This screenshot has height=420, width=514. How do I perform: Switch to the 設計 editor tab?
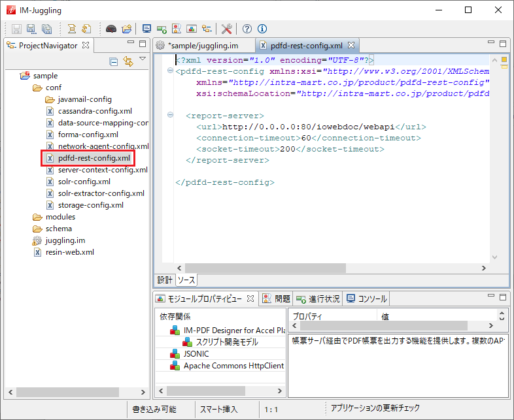(x=165, y=280)
